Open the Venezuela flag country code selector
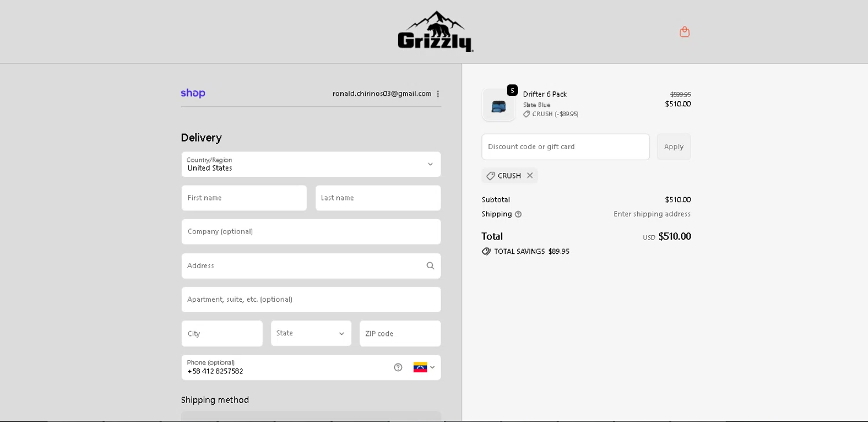Screen dimensions: 868x422 [x=424, y=367]
